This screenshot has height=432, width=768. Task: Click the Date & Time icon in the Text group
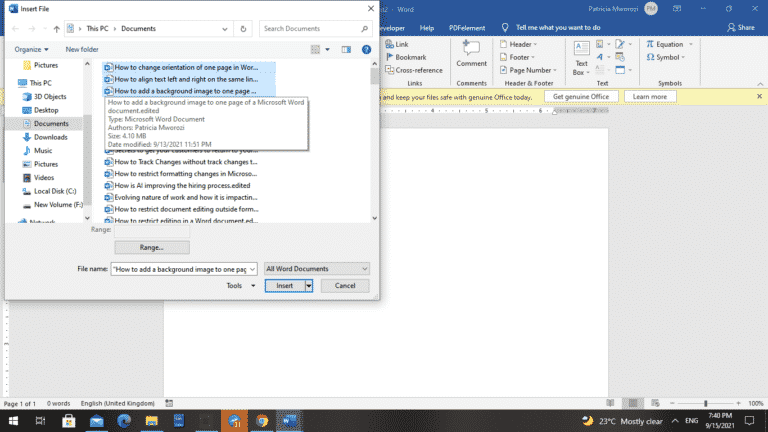click(x=620, y=57)
